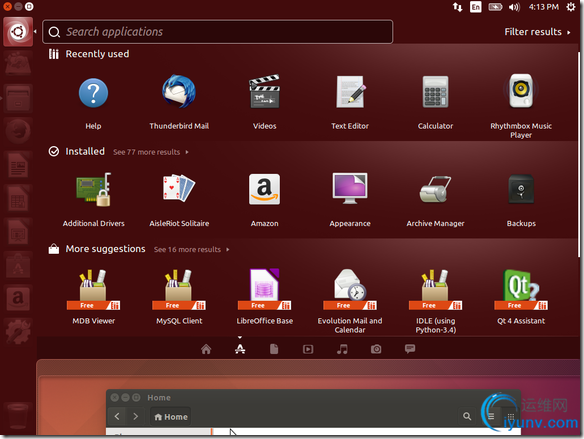Screen dimensions: 584x439
Task: Click the Recently used header
Action: [97, 54]
